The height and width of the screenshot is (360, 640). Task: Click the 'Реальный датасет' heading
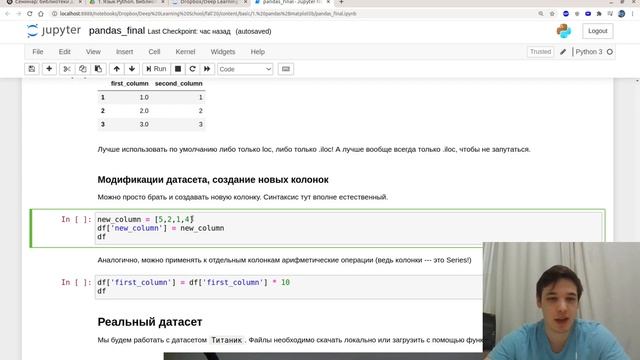(x=150, y=322)
